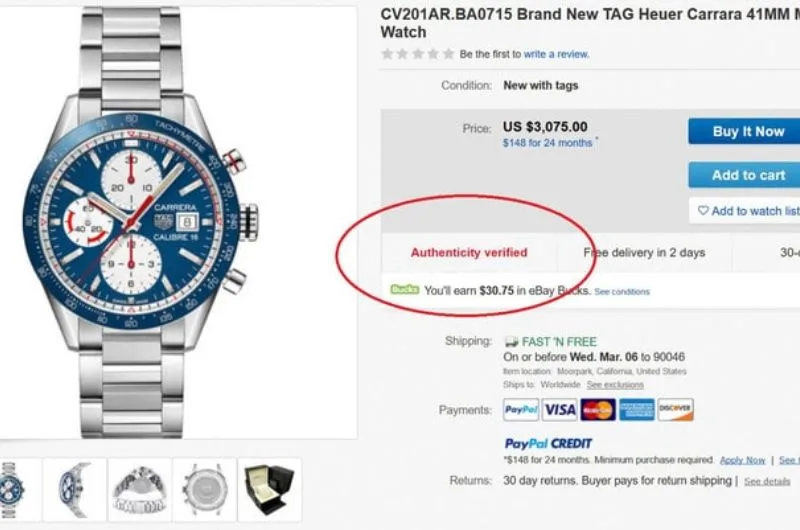Image resolution: width=800 pixels, height=530 pixels.
Task: Select the Mastercard payment icon
Action: pyautogui.click(x=598, y=410)
